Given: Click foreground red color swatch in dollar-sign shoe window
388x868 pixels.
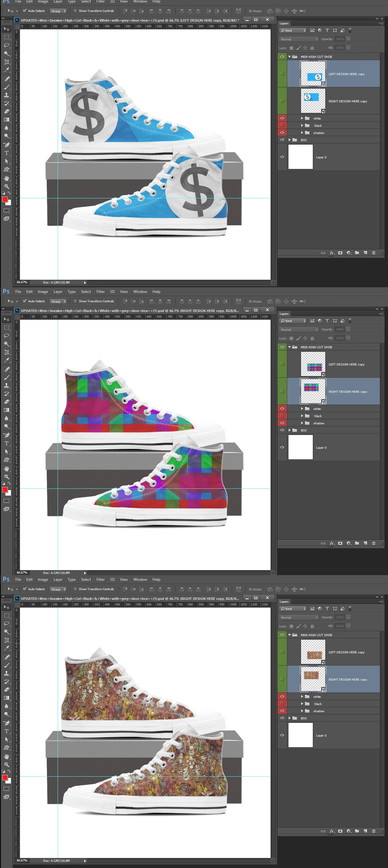Looking at the screenshot, I should [5, 200].
